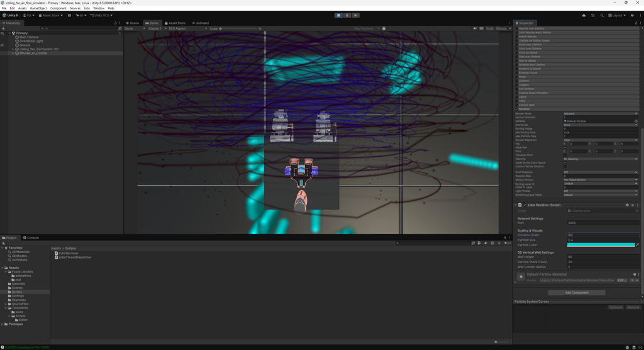Open the Layout dropdown
Image resolution: width=644 pixels, height=350 pixels.
click(617, 15)
